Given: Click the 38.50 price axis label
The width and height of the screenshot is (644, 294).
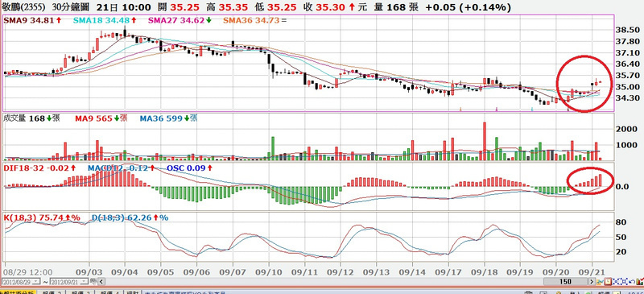Looking at the screenshot, I should 628,30.
